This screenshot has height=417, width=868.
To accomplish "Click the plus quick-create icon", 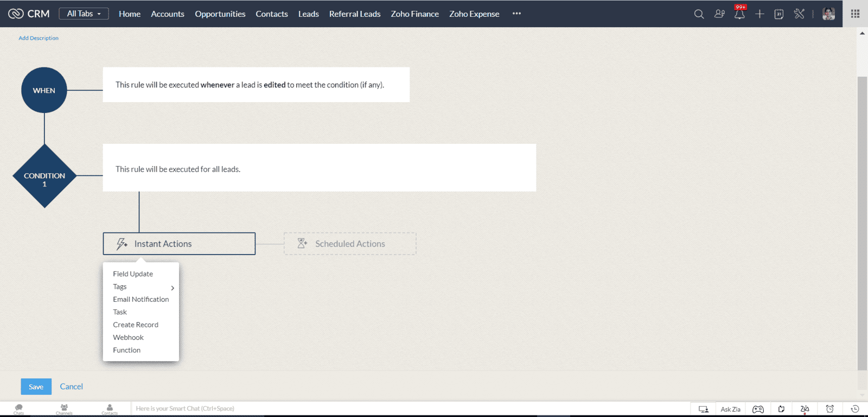I will coord(759,14).
